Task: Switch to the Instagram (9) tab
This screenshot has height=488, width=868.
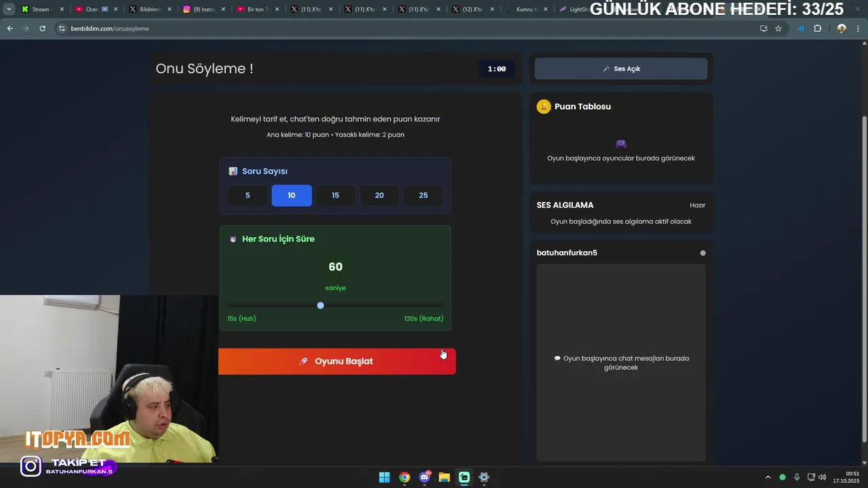Action: tap(203, 9)
